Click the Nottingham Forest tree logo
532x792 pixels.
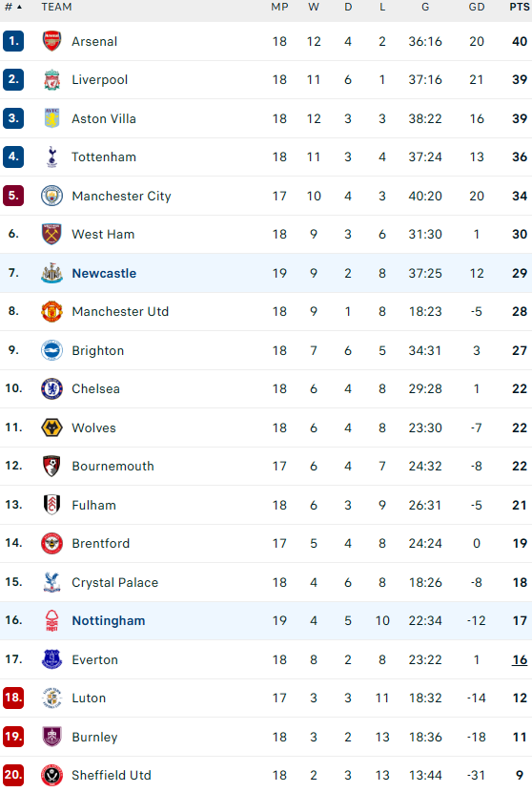click(x=51, y=621)
